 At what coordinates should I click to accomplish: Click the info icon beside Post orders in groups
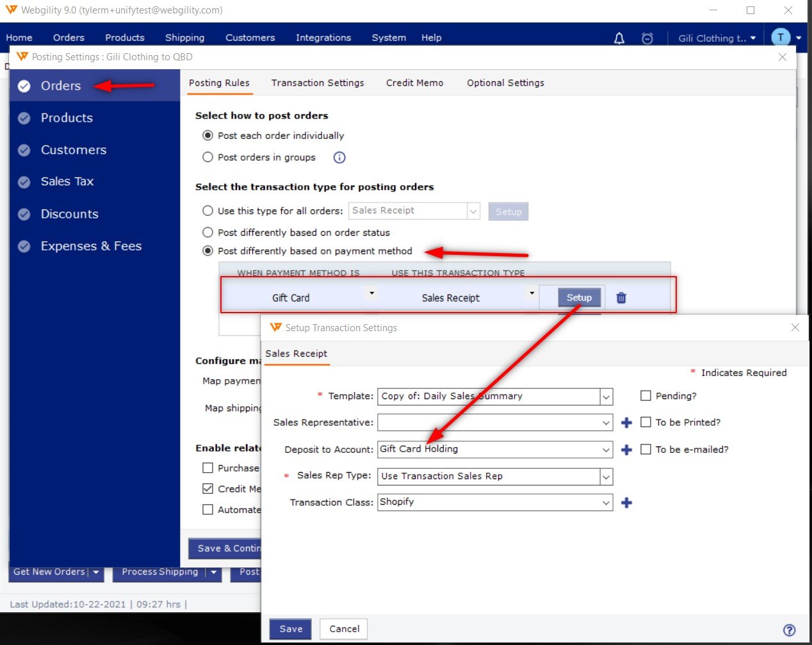[x=339, y=158]
